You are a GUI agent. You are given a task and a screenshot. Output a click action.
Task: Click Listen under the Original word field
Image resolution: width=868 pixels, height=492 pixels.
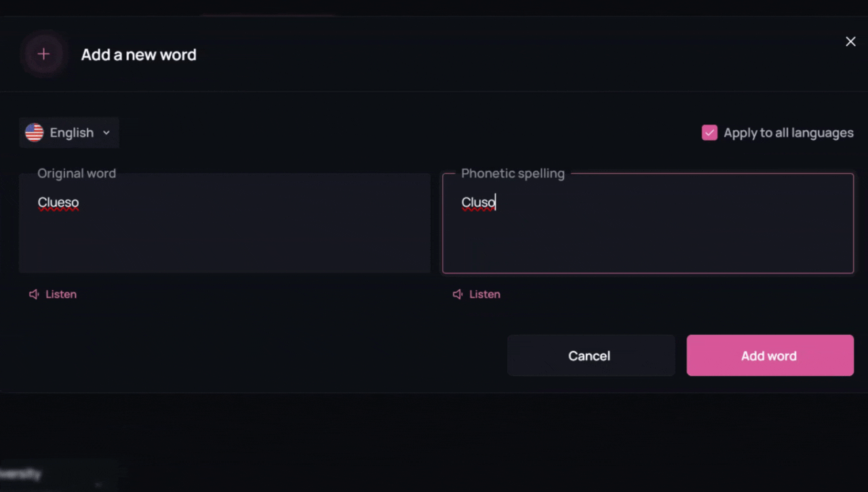coord(61,294)
